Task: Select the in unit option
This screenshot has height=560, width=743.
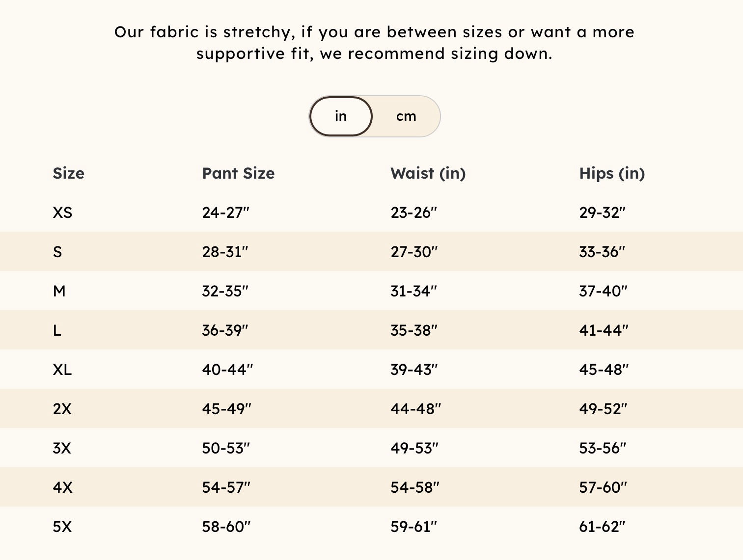Action: pyautogui.click(x=341, y=116)
